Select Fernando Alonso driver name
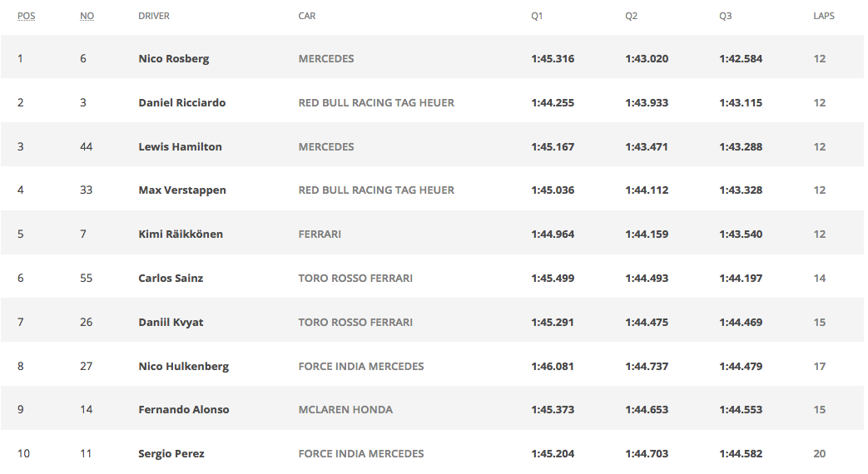Image resolution: width=868 pixels, height=474 pixels. point(183,410)
